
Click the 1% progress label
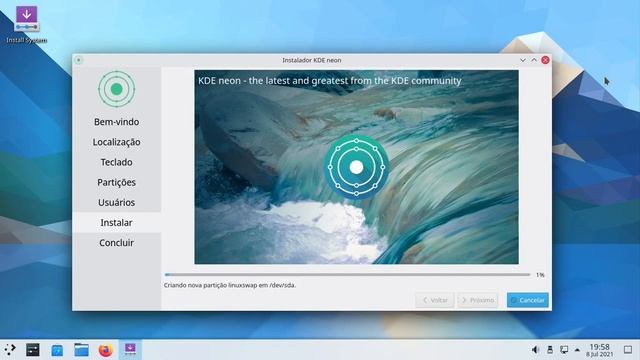point(540,275)
